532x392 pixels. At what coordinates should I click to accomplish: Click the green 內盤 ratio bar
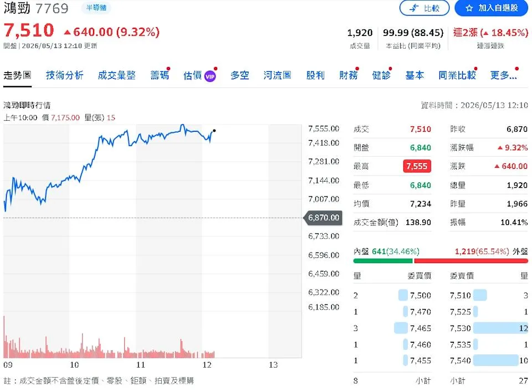[383, 261]
